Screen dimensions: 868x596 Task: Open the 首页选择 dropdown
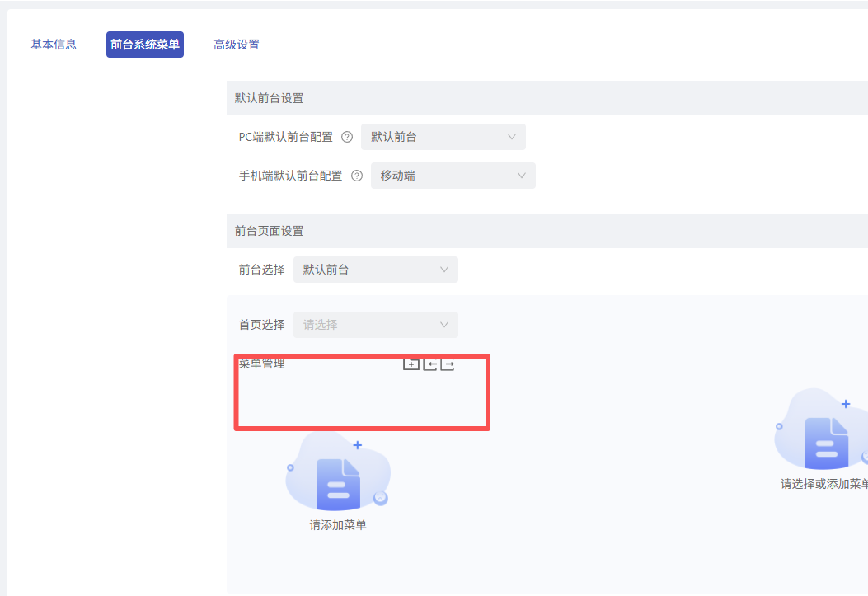click(x=375, y=325)
